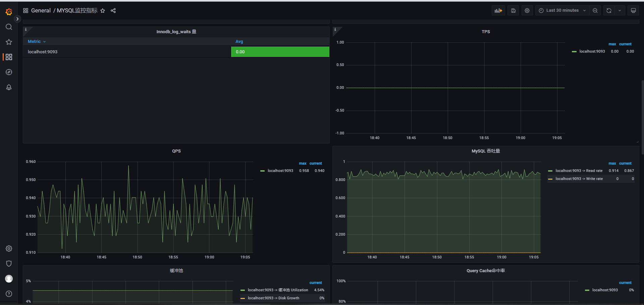The image size is (644, 305).
Task: Toggle Write rate series in legend
Action: click(x=579, y=179)
